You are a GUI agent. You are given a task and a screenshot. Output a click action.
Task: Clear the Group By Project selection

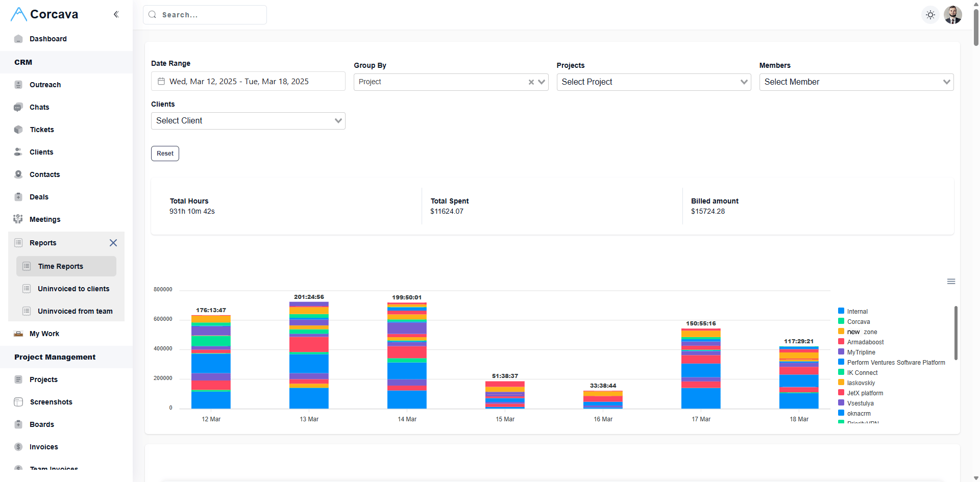pos(531,82)
